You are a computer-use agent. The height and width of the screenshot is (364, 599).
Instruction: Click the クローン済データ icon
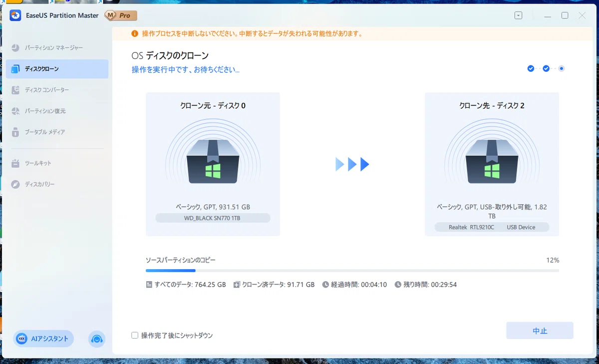pos(237,285)
